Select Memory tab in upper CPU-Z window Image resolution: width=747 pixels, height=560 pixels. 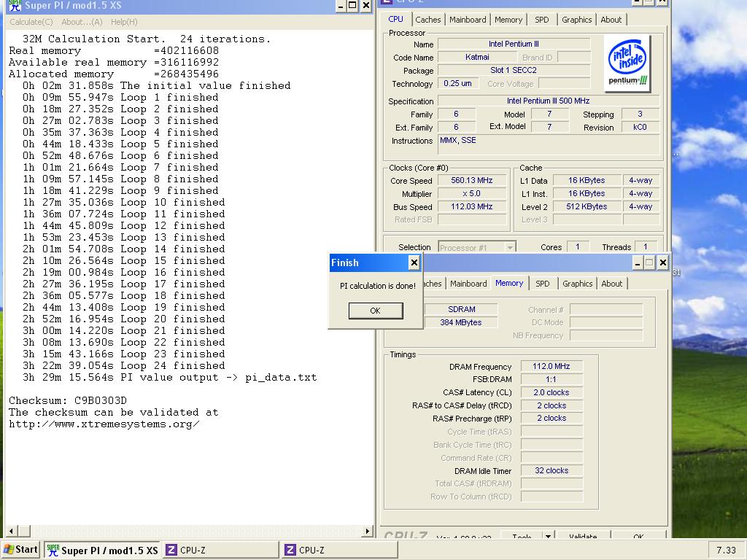pos(508,20)
